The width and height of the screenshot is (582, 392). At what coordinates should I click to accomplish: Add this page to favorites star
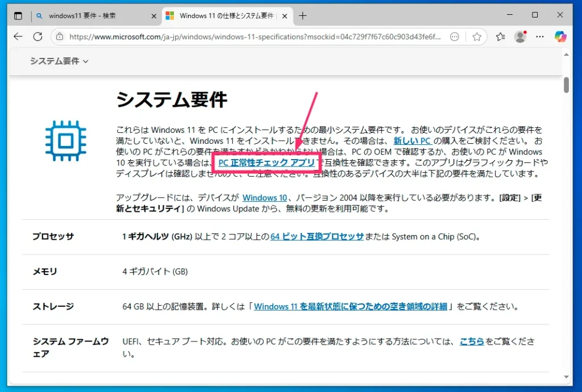pyautogui.click(x=477, y=36)
